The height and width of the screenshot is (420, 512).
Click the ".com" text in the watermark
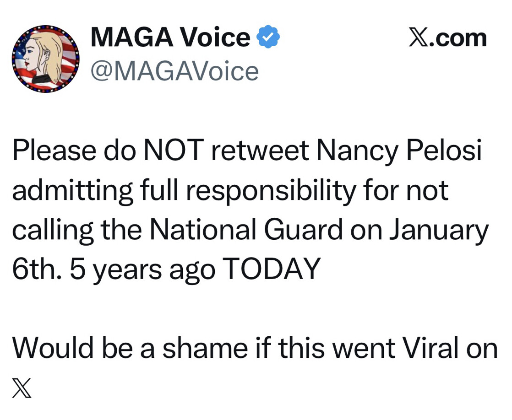click(x=458, y=38)
